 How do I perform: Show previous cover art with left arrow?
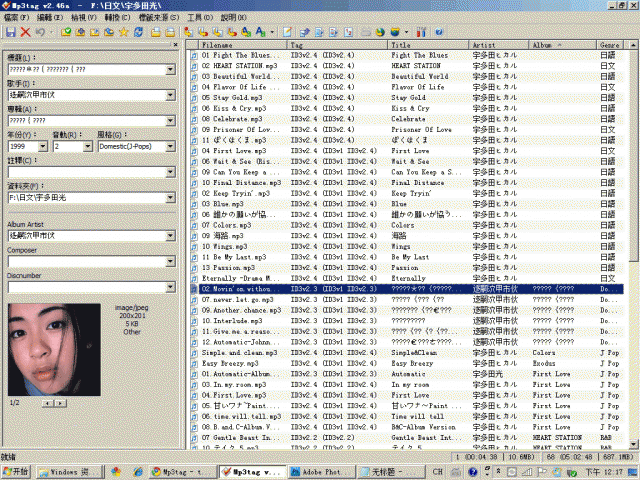(x=48, y=403)
